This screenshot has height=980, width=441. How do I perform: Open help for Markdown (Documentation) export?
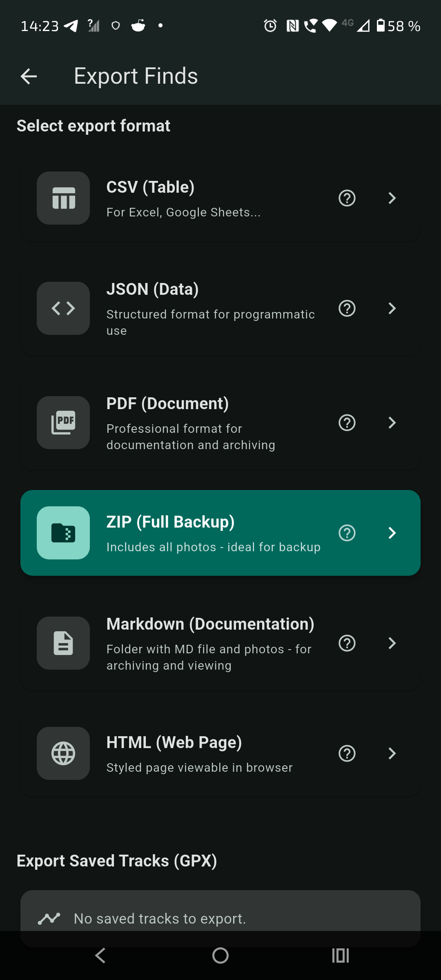(x=347, y=643)
